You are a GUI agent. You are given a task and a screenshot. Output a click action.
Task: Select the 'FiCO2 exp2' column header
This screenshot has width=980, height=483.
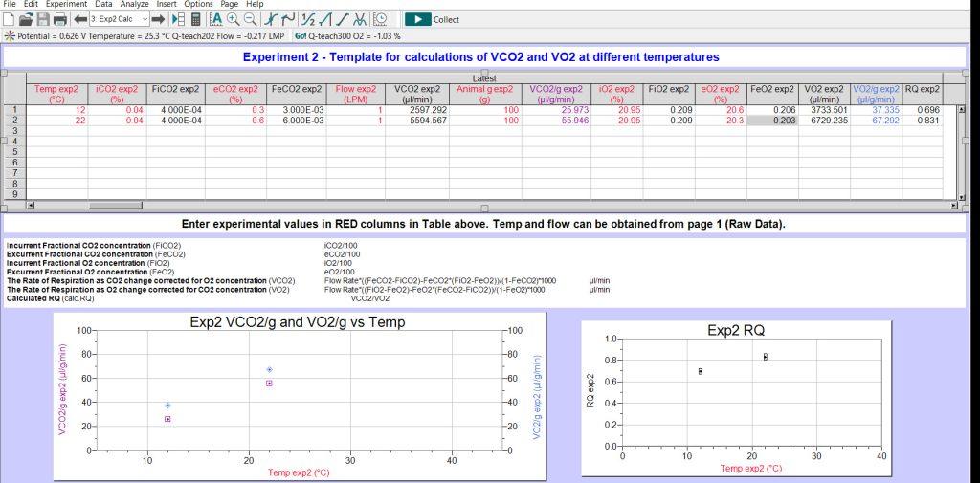coord(176,94)
